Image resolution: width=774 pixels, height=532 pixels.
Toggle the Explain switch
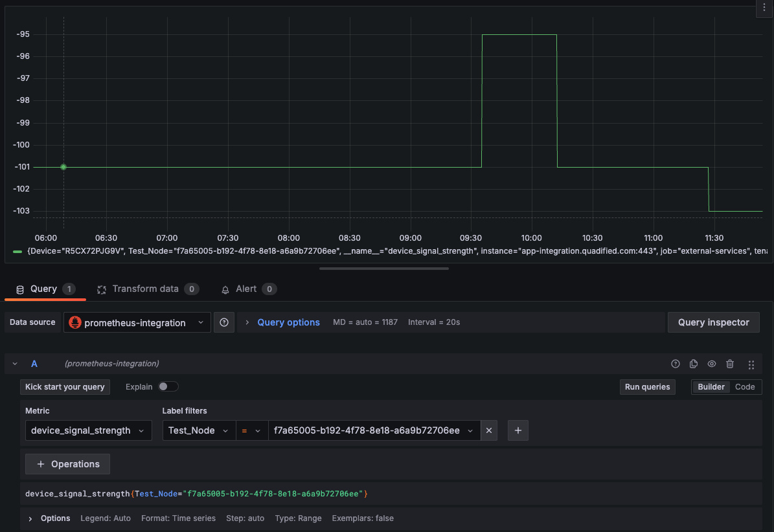click(168, 386)
